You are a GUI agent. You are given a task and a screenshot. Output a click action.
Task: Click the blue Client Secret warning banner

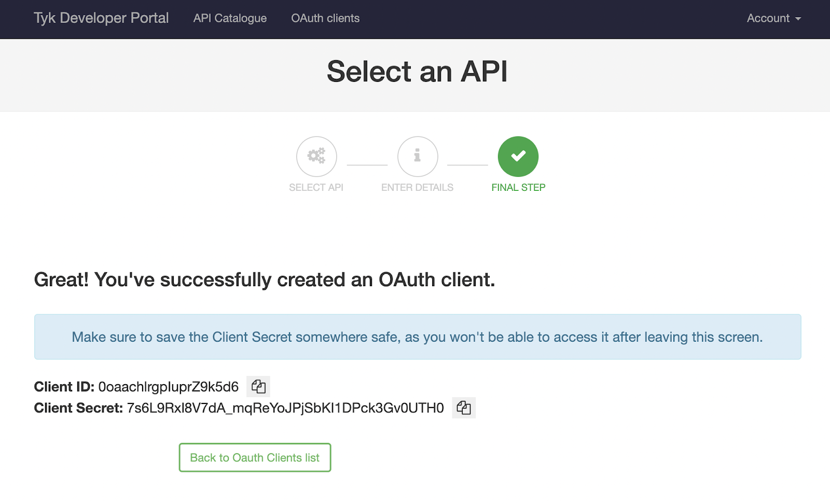coord(418,337)
